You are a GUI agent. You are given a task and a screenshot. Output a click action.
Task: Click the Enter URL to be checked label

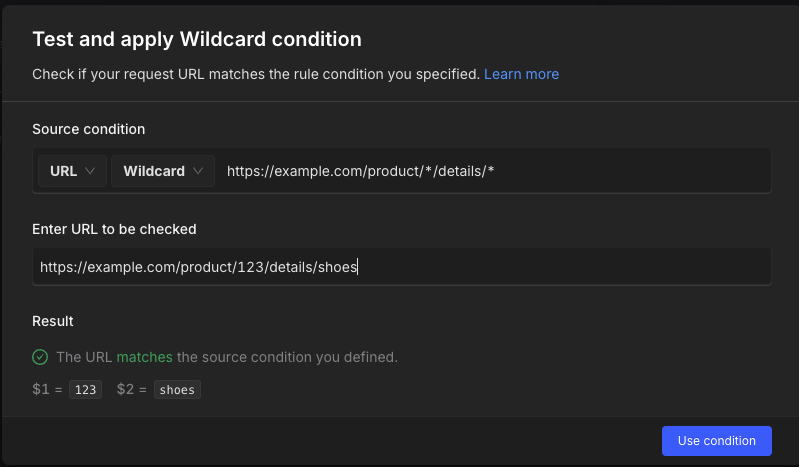pos(114,229)
